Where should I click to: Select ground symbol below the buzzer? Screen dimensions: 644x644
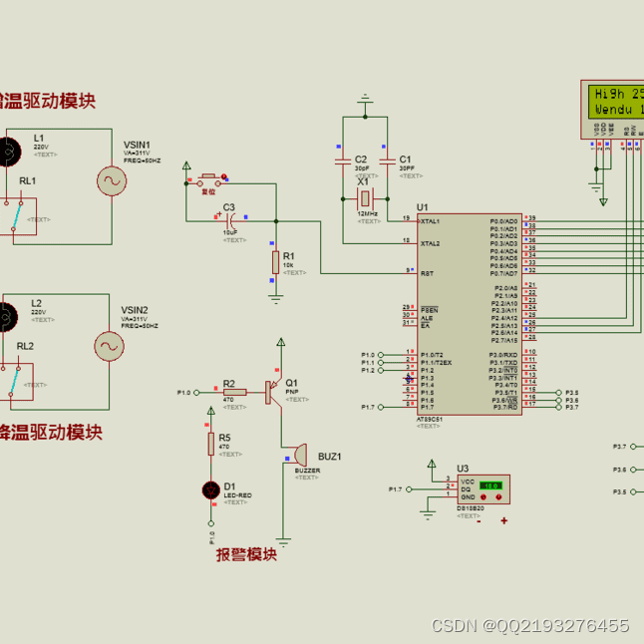(283, 541)
